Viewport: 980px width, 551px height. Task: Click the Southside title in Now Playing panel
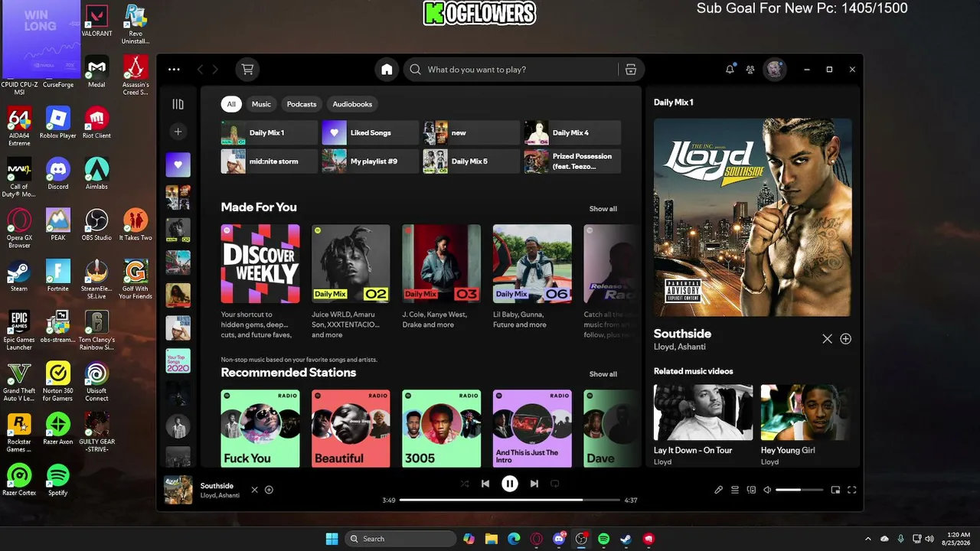(x=682, y=334)
